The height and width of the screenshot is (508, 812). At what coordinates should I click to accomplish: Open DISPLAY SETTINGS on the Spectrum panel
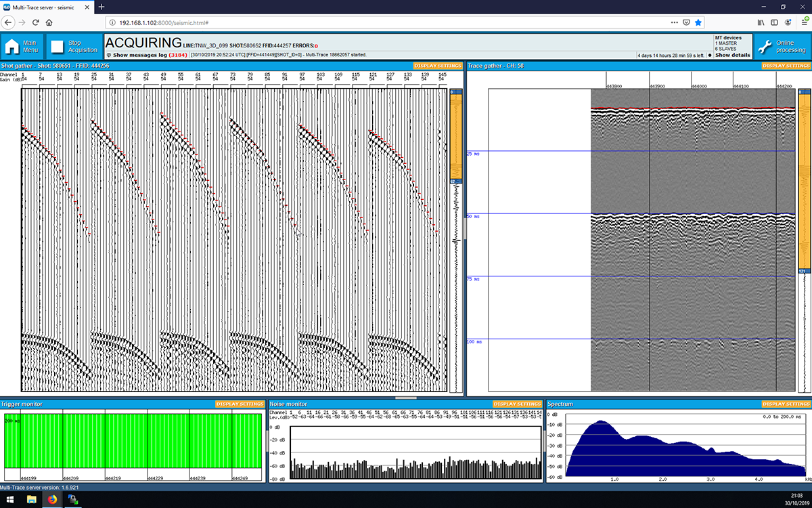[786, 403]
